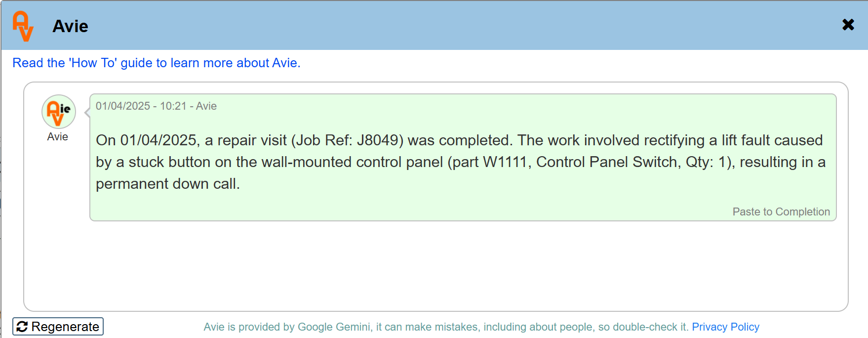Click the refresh arrows icon on Regenerate

point(22,327)
